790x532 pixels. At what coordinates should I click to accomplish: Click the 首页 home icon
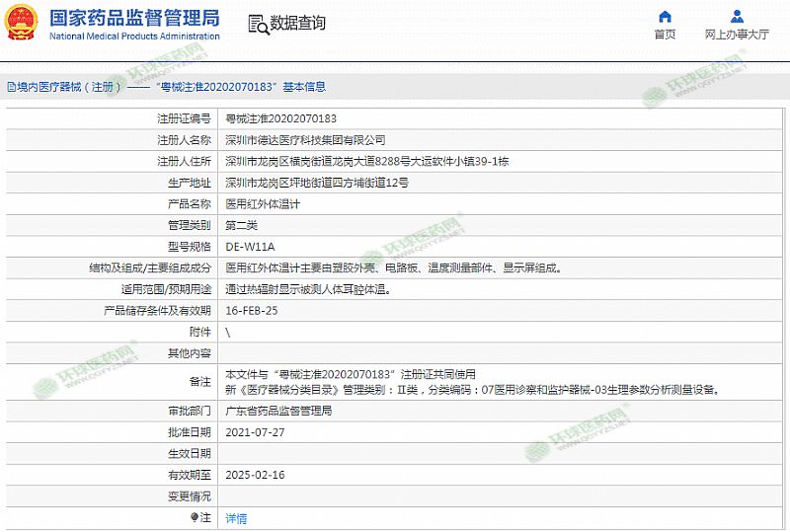tap(665, 16)
